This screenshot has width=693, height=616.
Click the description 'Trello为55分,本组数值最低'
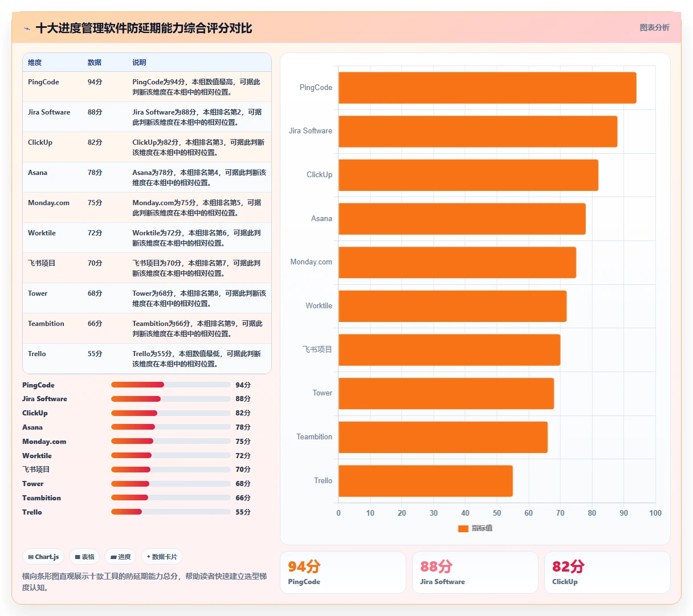[x=197, y=359]
